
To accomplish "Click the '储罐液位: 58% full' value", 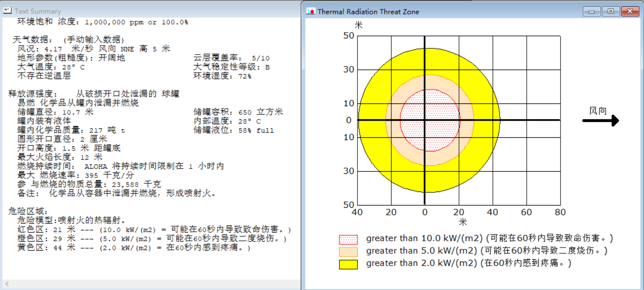I will [234, 130].
